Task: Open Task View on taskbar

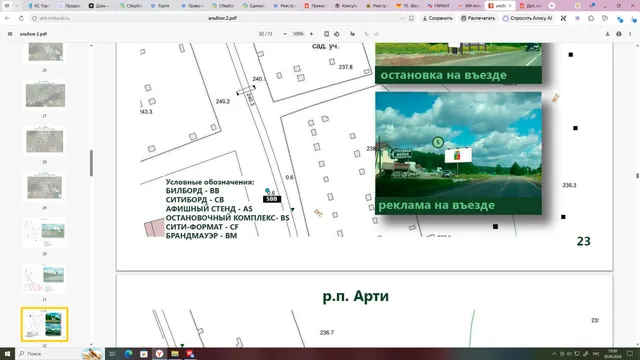Action: (x=113, y=353)
